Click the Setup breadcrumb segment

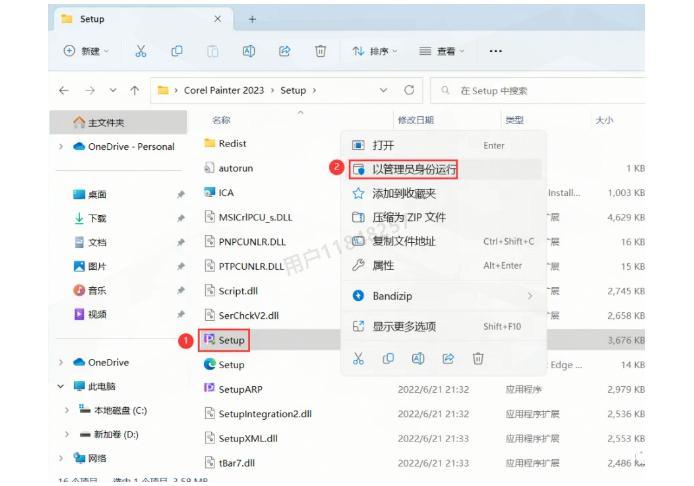[x=293, y=90]
